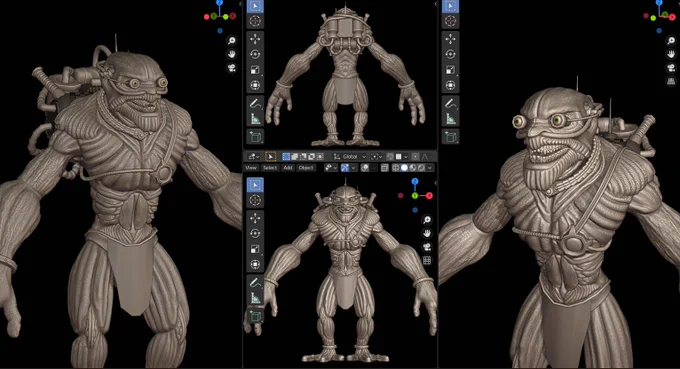Select the Select Box tool in top-center viewport
This screenshot has width=680, height=369.
point(255,6)
